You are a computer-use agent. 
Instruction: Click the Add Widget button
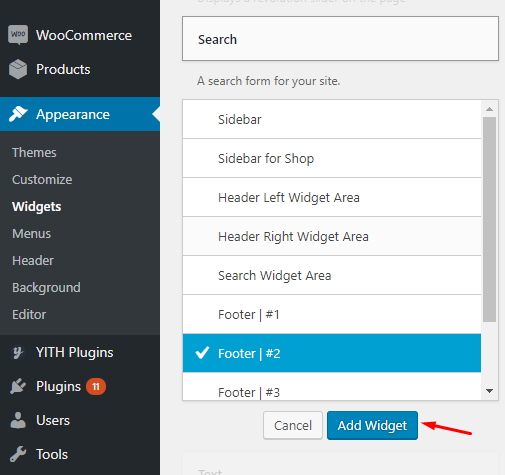[x=372, y=425]
